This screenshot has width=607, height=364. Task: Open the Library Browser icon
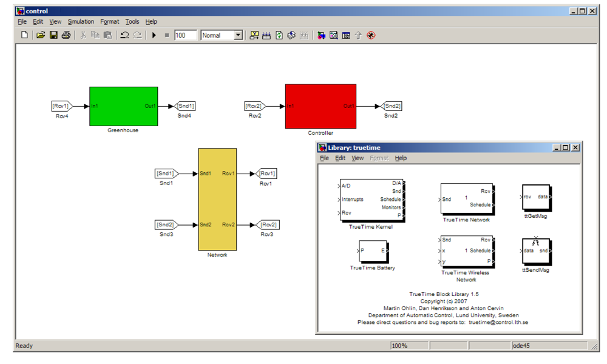tap(321, 35)
